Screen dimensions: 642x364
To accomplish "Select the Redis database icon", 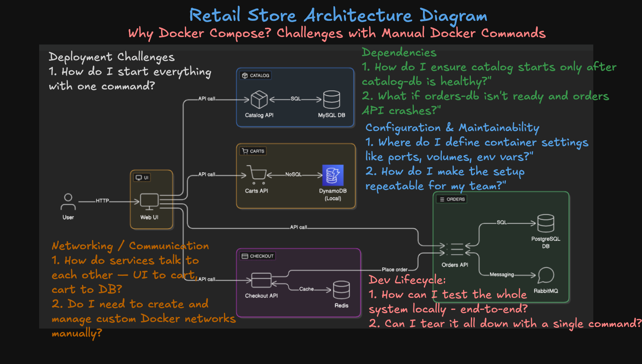I will (341, 290).
